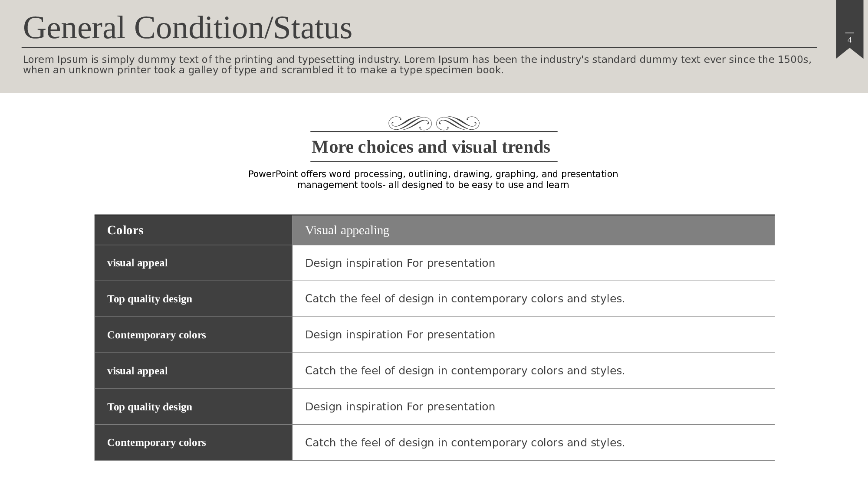Image resolution: width=868 pixels, height=488 pixels.
Task: Click the Lorem Ipsum subtitle paragraph
Action: 417,65
